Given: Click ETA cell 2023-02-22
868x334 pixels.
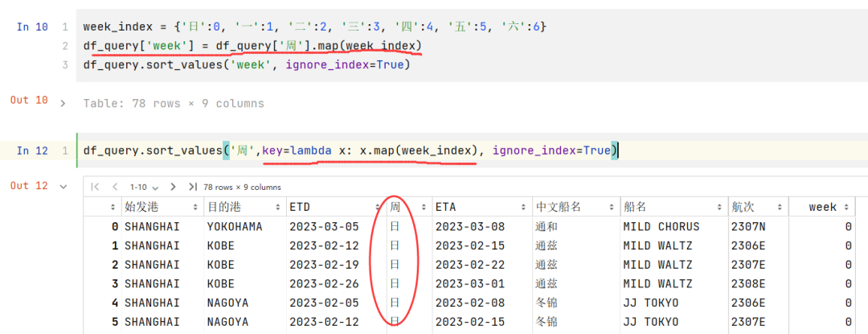Looking at the screenshot, I should 470,265.
